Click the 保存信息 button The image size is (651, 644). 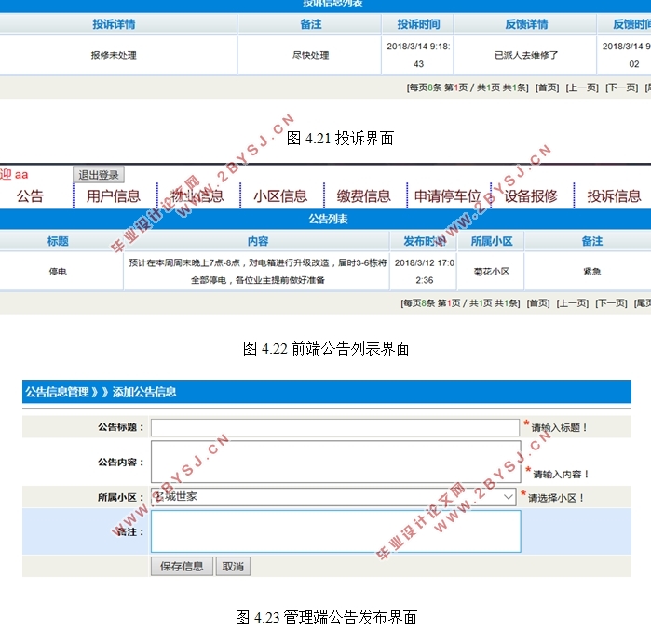(182, 567)
